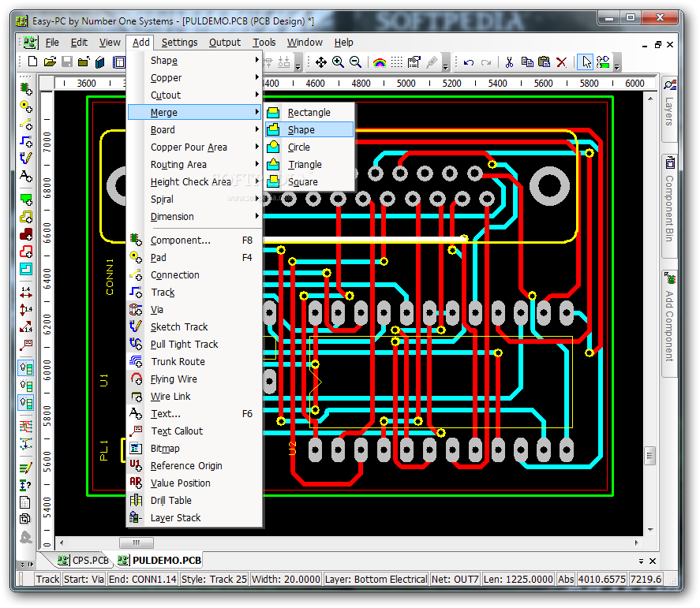Open the Add Component side panel
Screen dimensions: 700x608
[669, 323]
